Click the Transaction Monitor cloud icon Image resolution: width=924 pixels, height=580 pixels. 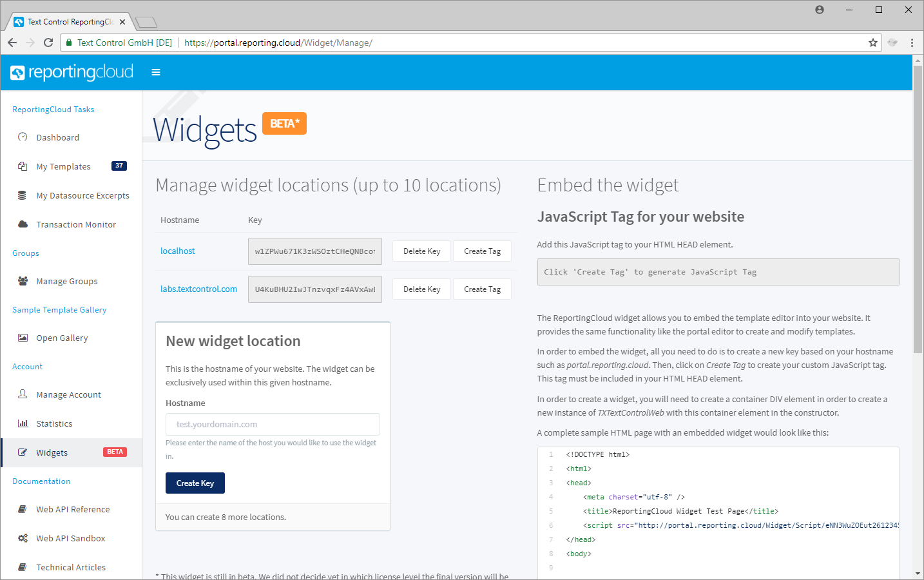[23, 224]
